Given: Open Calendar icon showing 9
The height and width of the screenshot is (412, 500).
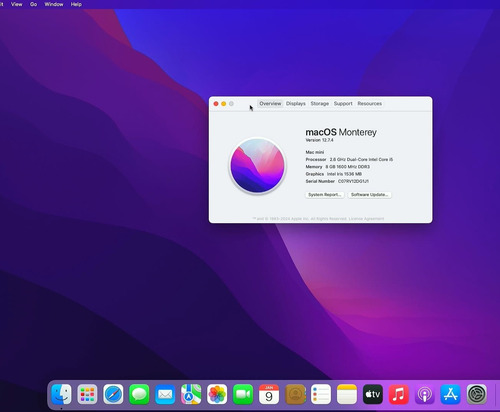Looking at the screenshot, I should [x=269, y=394].
